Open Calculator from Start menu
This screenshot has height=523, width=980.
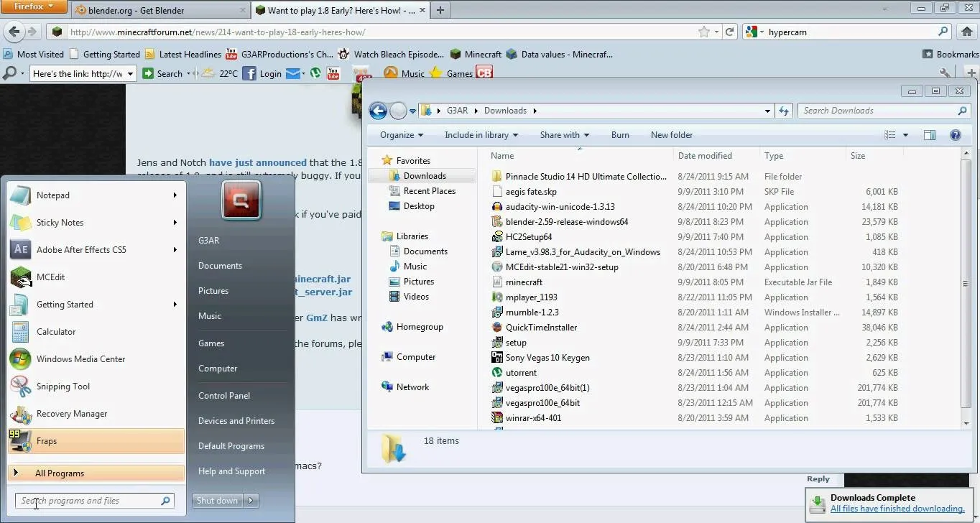click(96, 332)
